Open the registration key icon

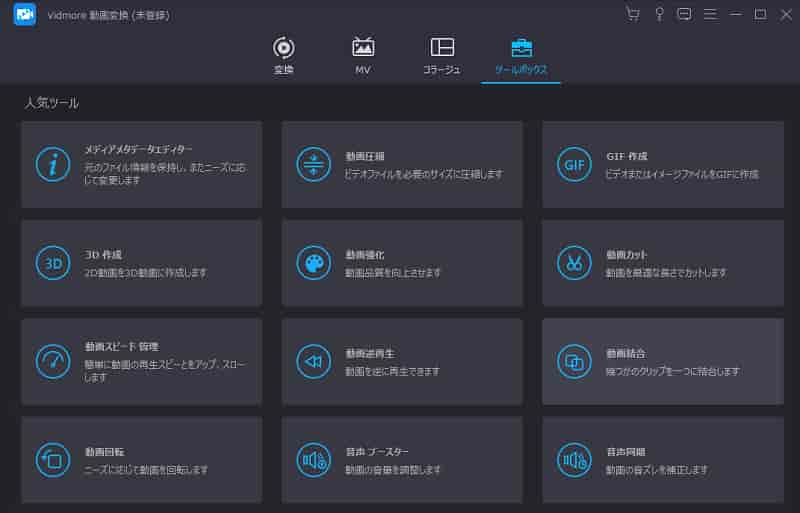pyautogui.click(x=659, y=14)
